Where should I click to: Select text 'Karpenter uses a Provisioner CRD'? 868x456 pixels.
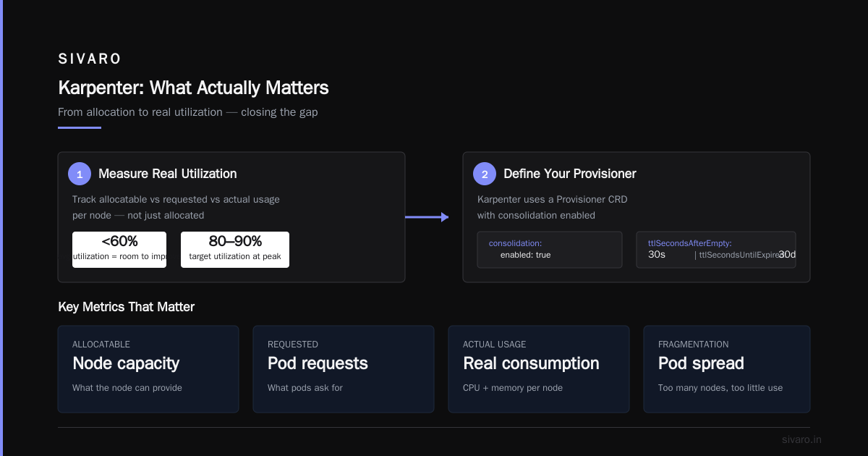click(552, 199)
